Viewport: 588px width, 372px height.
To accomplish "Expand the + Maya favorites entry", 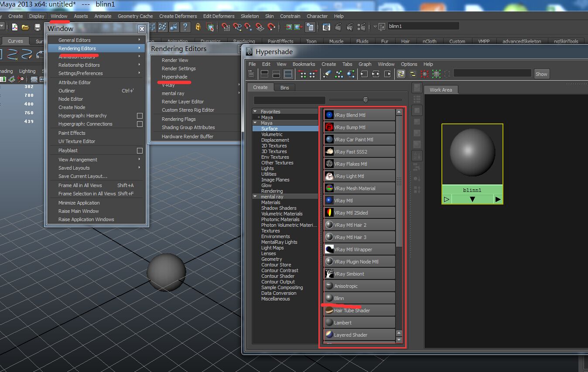I will point(259,117).
